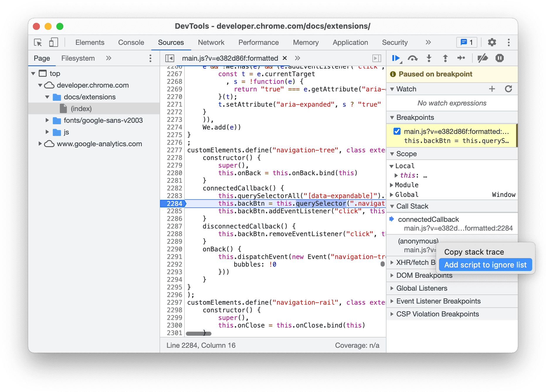The image size is (546, 392).
Task: Switch to the Network tab
Action: point(211,42)
